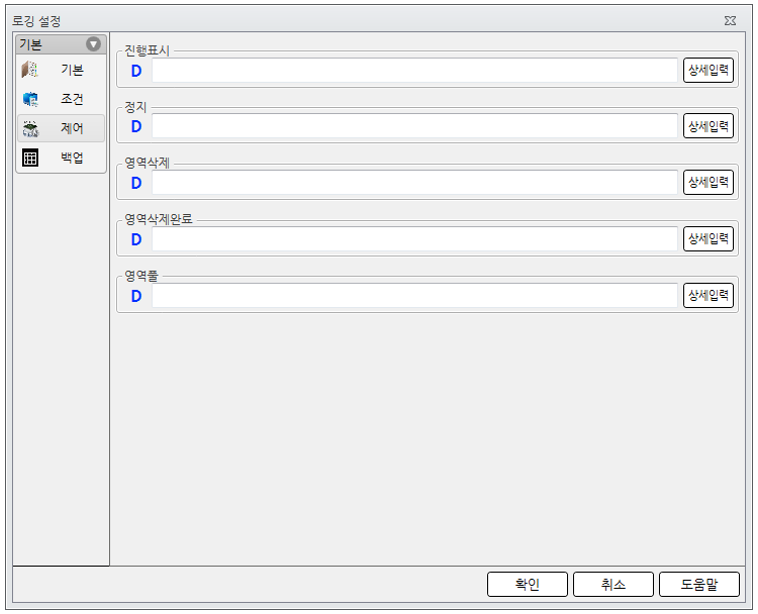Click the 기본 sidebar icon

[x=30, y=70]
